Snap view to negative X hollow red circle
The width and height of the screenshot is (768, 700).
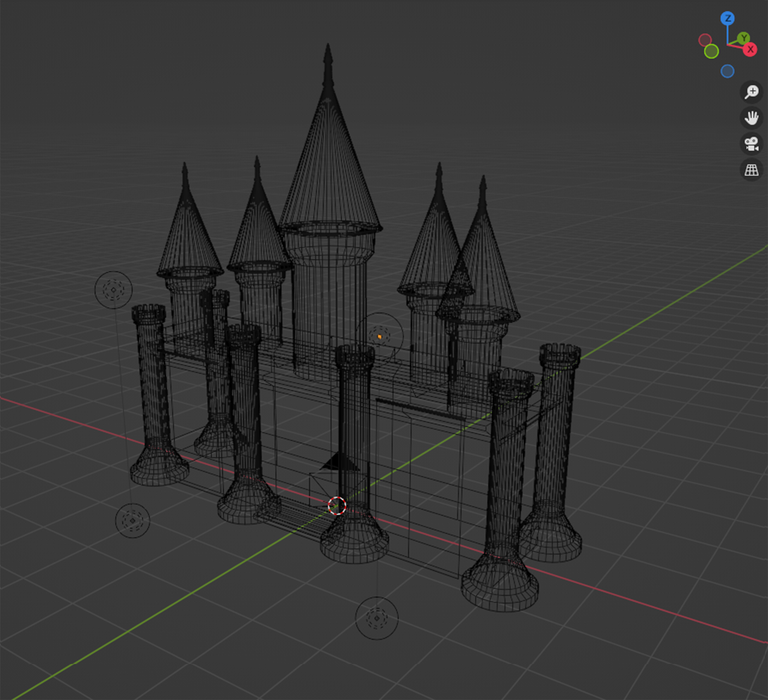click(705, 40)
